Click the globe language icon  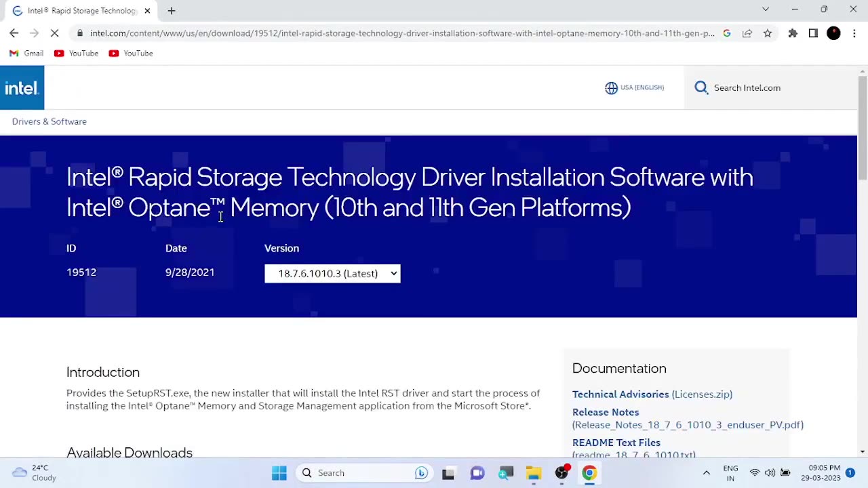(611, 88)
